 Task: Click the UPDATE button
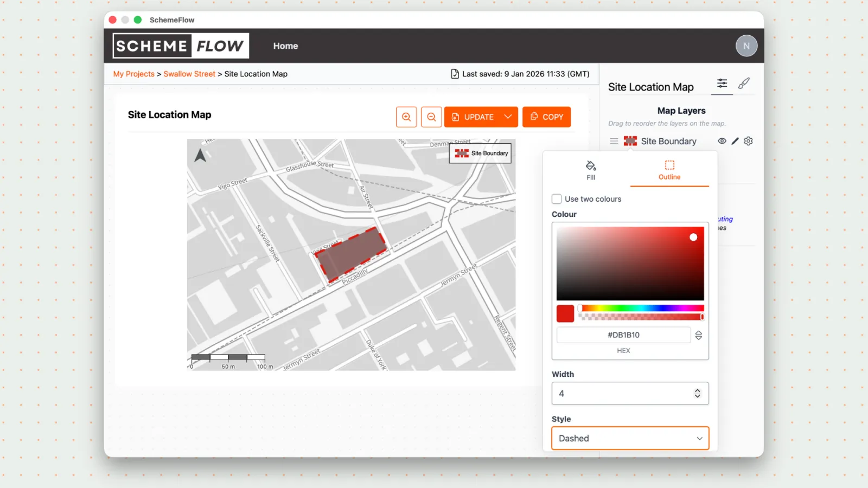click(481, 117)
